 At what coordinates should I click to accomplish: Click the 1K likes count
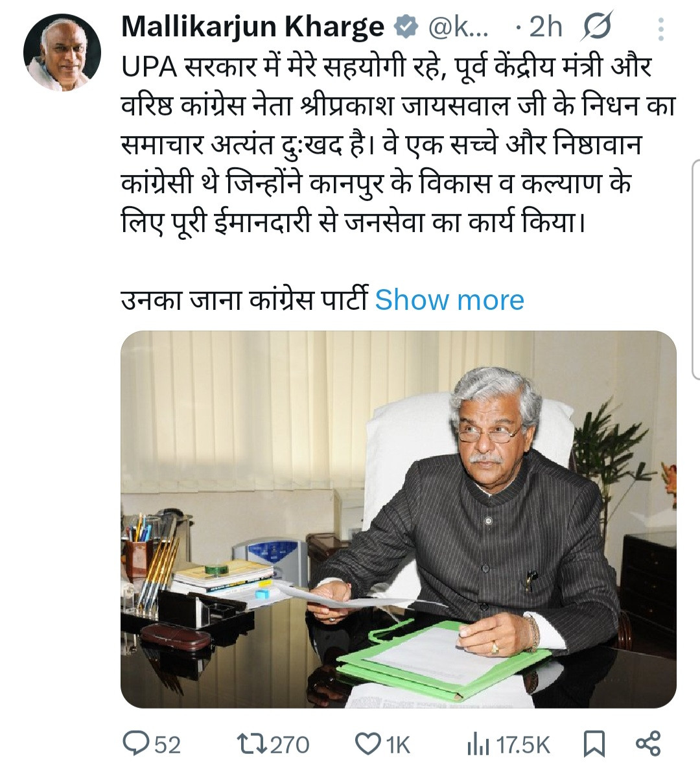398,745
